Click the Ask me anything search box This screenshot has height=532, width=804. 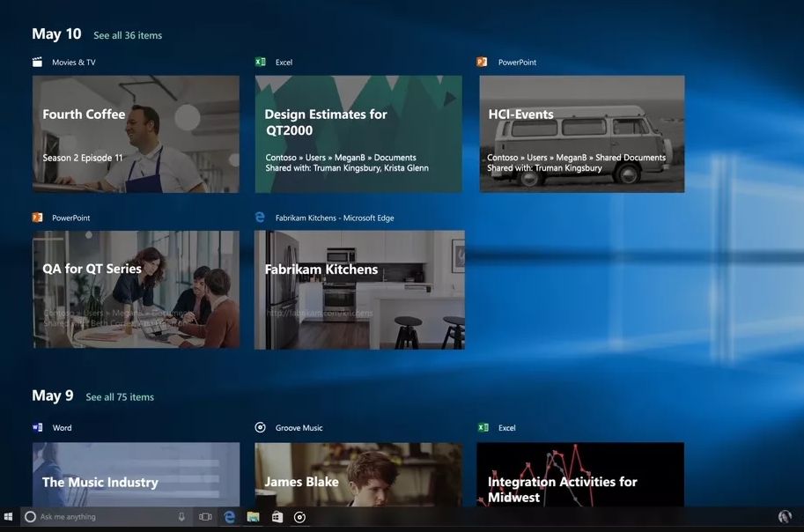pyautogui.click(x=107, y=517)
